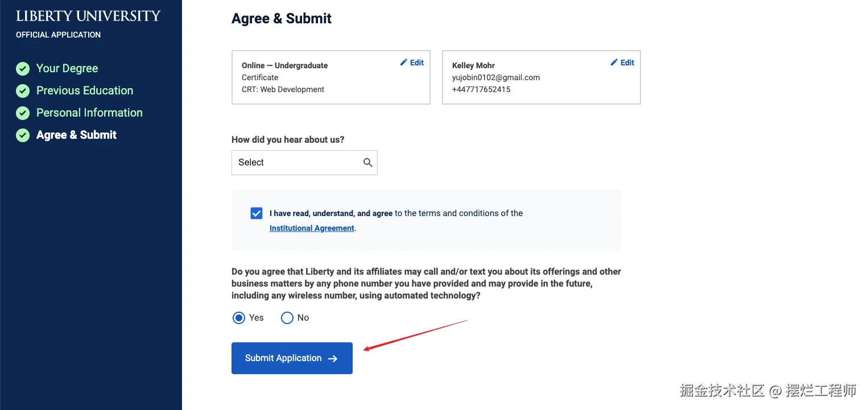Go to the Your Degree step
868x410 pixels.
(x=67, y=69)
